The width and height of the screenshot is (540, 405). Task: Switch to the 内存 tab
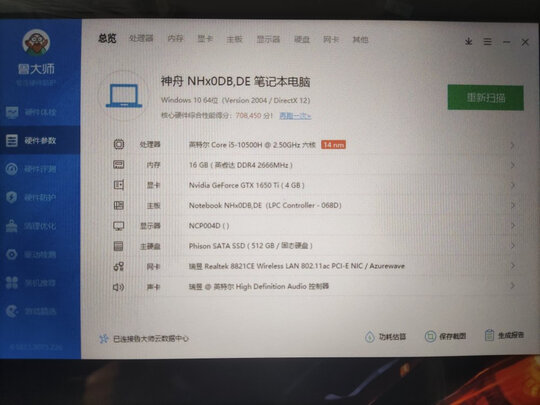175,39
